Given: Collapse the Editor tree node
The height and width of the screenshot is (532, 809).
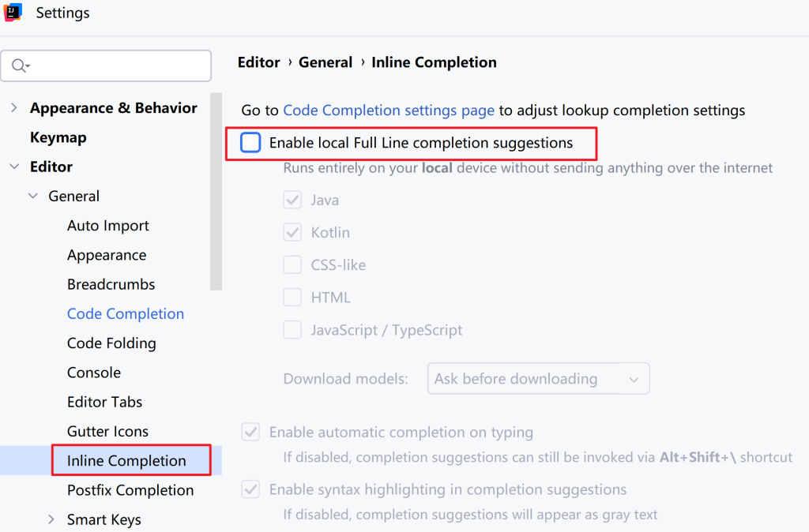Looking at the screenshot, I should coord(14,167).
